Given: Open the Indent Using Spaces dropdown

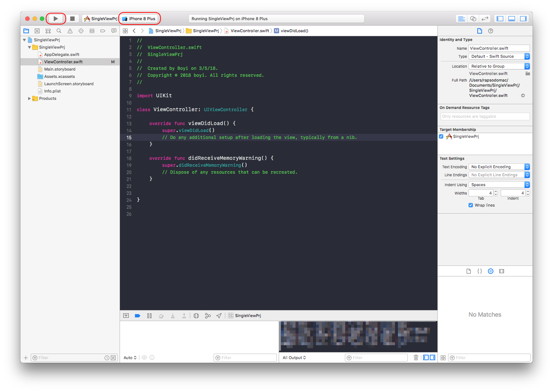Looking at the screenshot, I should click(499, 185).
